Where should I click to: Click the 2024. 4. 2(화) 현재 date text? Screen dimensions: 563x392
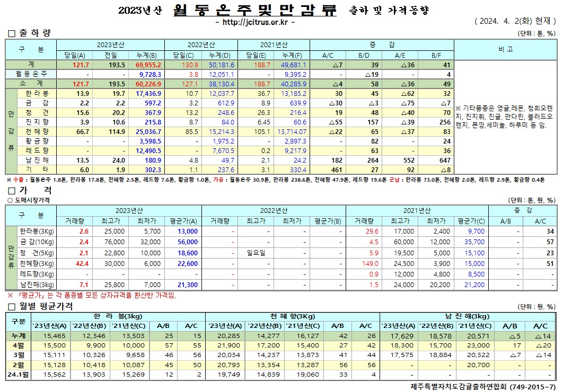[515, 22]
